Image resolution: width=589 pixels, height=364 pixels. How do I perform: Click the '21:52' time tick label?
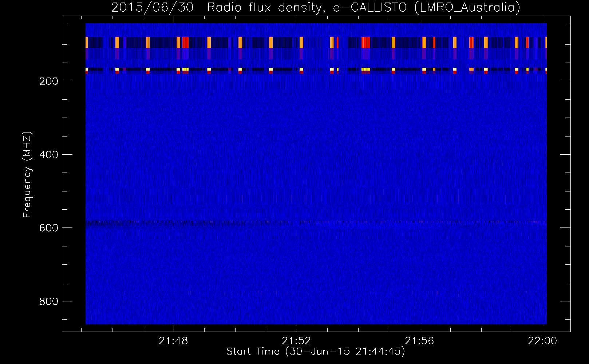pyautogui.click(x=297, y=341)
